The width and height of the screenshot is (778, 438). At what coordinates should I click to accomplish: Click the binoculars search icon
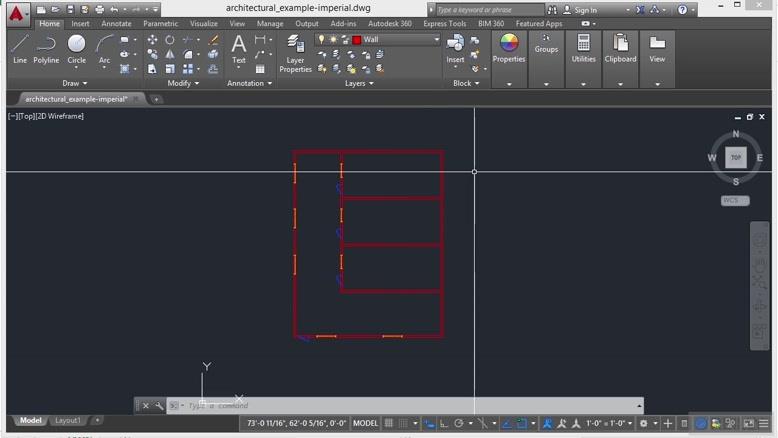[x=552, y=9]
